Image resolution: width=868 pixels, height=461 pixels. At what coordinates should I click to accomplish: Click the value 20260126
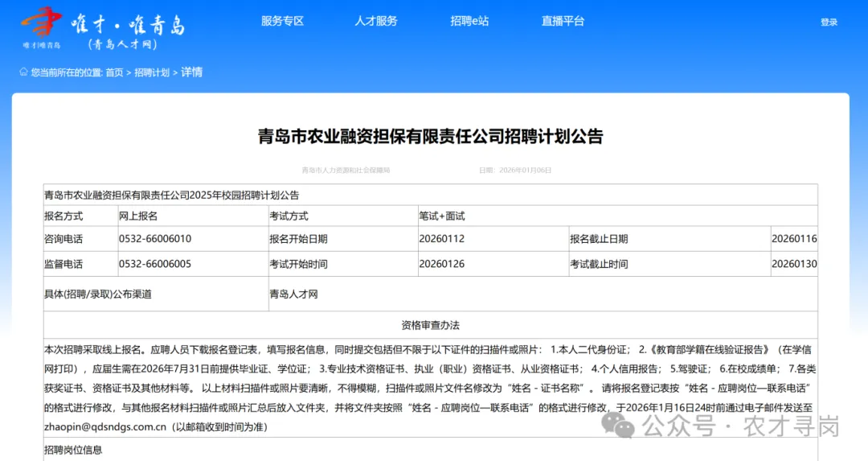[442, 265]
